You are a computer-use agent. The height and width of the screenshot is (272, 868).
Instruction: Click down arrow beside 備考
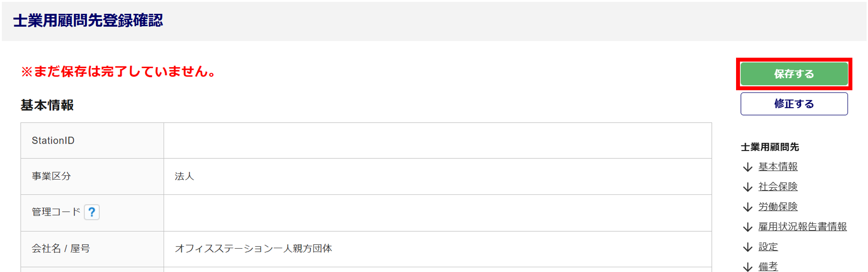click(x=747, y=267)
